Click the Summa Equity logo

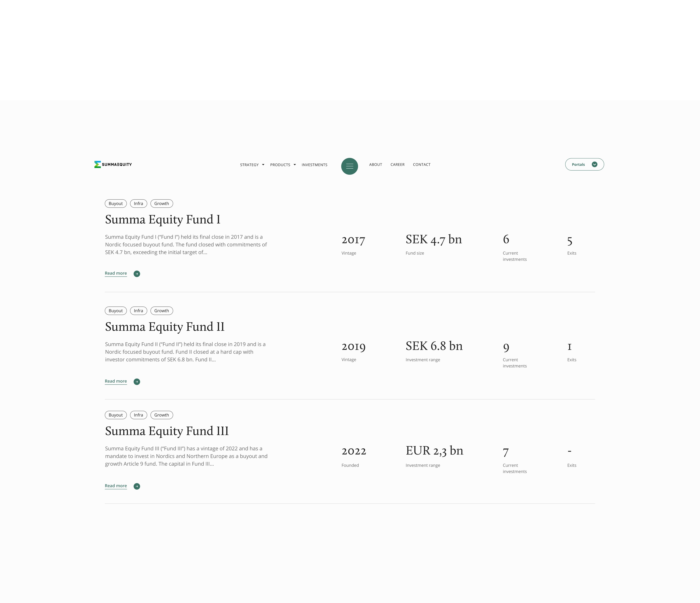[113, 165]
